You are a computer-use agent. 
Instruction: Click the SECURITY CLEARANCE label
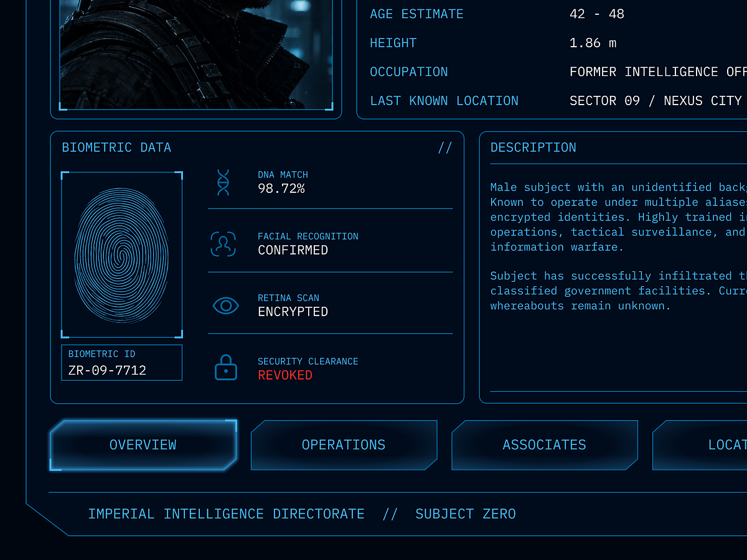[x=308, y=362]
